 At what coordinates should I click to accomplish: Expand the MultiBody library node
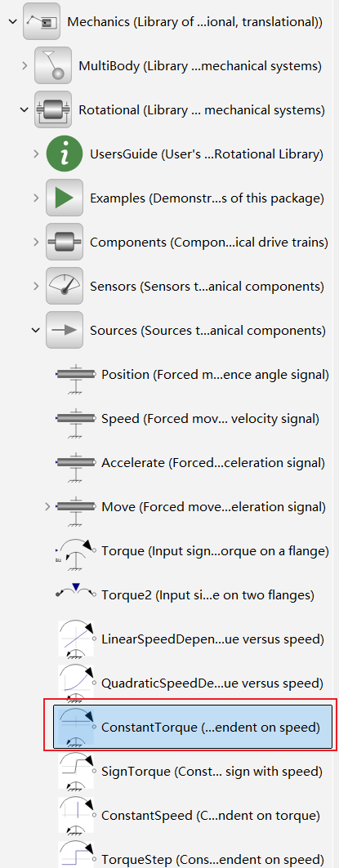click(x=24, y=66)
